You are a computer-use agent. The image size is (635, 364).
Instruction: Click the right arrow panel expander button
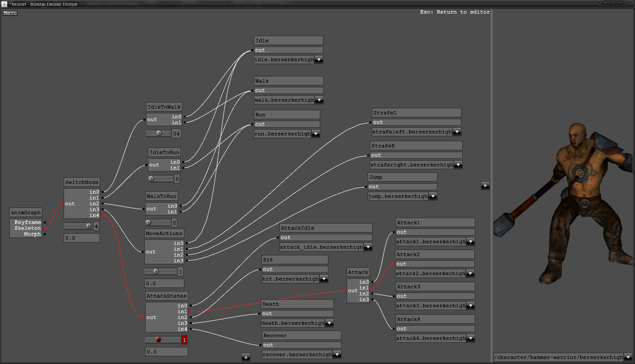click(485, 185)
